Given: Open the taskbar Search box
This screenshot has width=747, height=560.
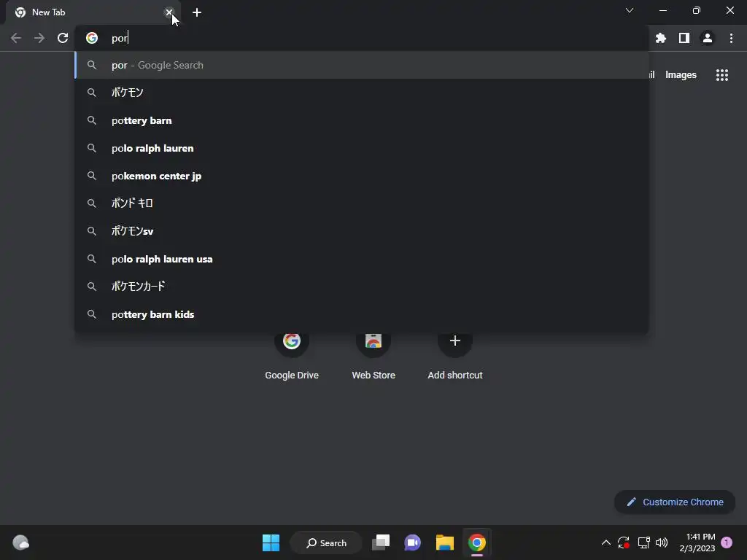Looking at the screenshot, I should 326,542.
